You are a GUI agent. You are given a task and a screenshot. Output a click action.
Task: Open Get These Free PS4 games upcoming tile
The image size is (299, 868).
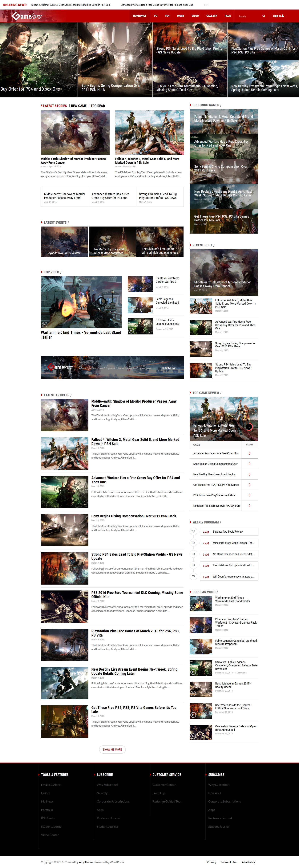[x=224, y=221]
